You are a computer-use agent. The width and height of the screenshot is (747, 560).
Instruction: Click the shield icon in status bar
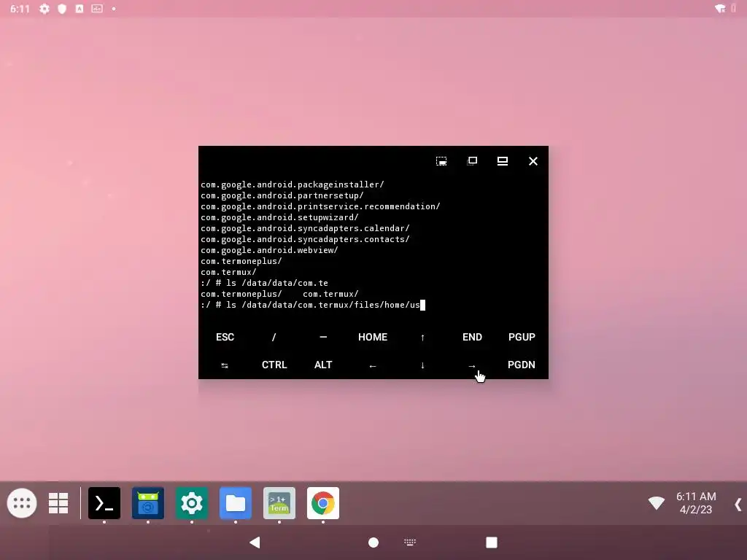click(62, 9)
